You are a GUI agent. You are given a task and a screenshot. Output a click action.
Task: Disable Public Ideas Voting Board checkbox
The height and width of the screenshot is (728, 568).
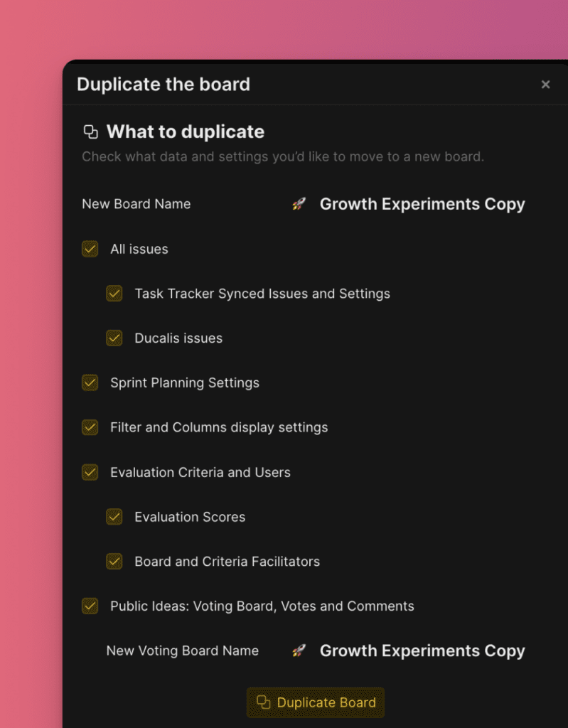coord(90,606)
